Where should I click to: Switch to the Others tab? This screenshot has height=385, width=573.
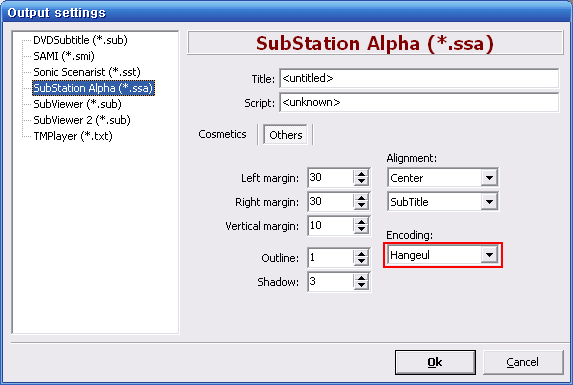click(x=285, y=135)
